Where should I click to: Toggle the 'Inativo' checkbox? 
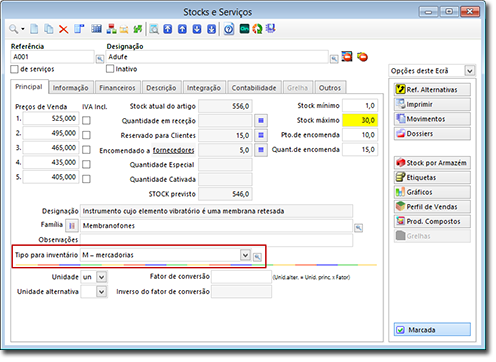110,69
